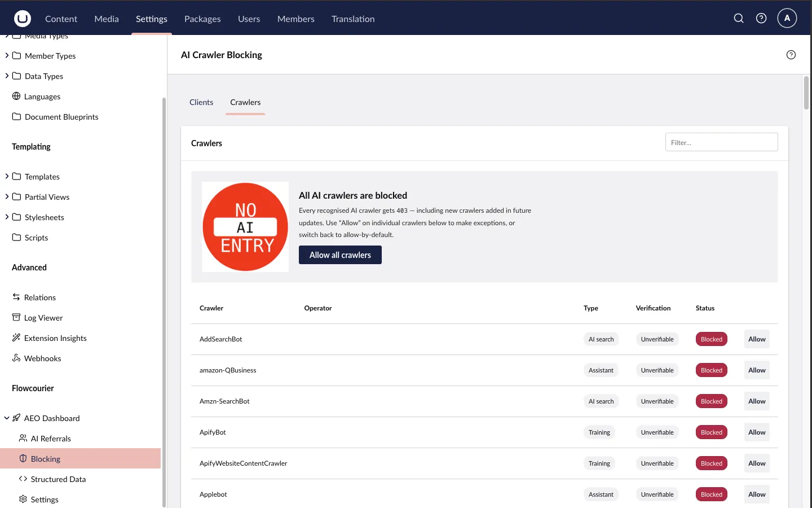
Task: Open the user avatar menu A
Action: pos(787,18)
